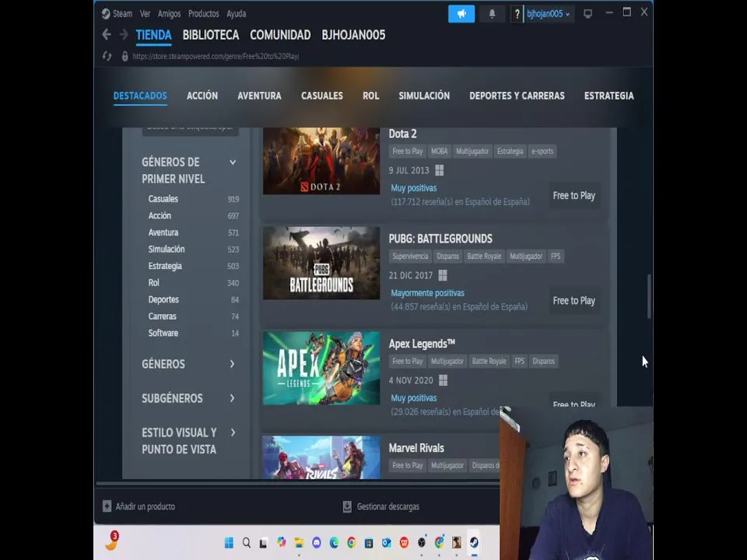Click the Dota 2 game thumbnail
This screenshot has width=747, height=560.
click(x=321, y=160)
